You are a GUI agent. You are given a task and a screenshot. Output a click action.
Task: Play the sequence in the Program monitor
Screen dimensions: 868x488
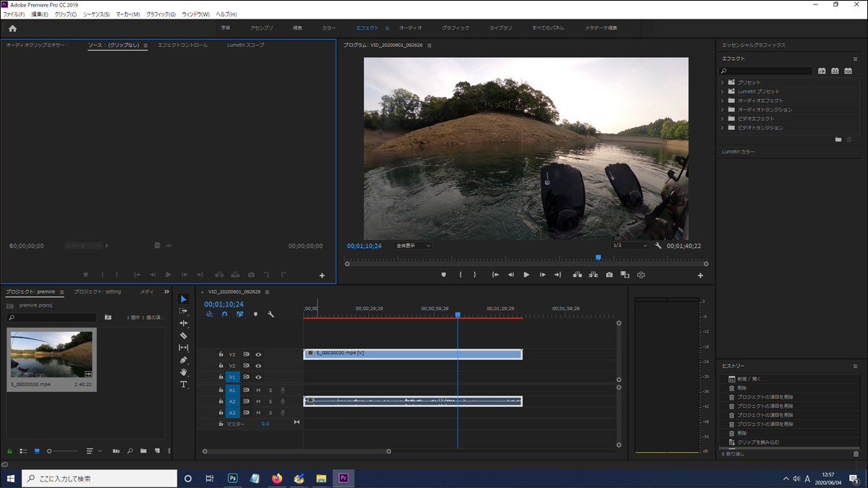pos(526,275)
